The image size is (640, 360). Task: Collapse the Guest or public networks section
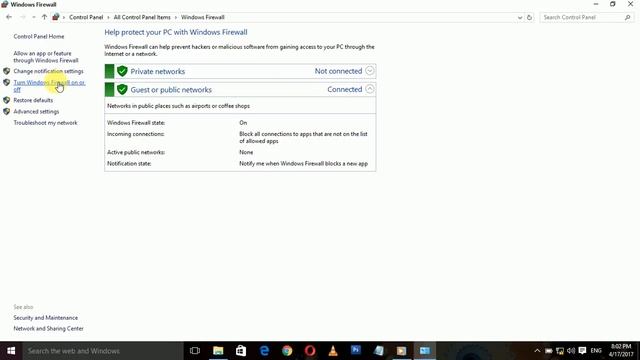click(369, 89)
